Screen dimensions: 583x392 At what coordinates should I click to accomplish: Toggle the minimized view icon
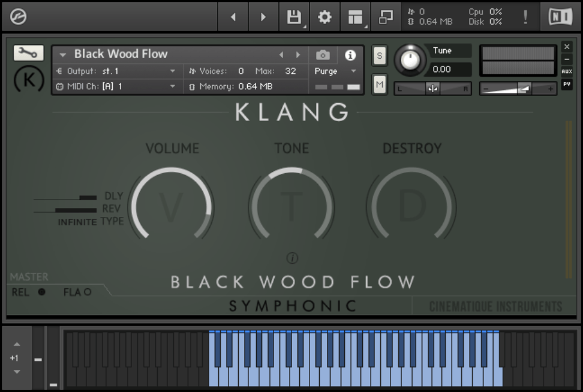click(386, 17)
